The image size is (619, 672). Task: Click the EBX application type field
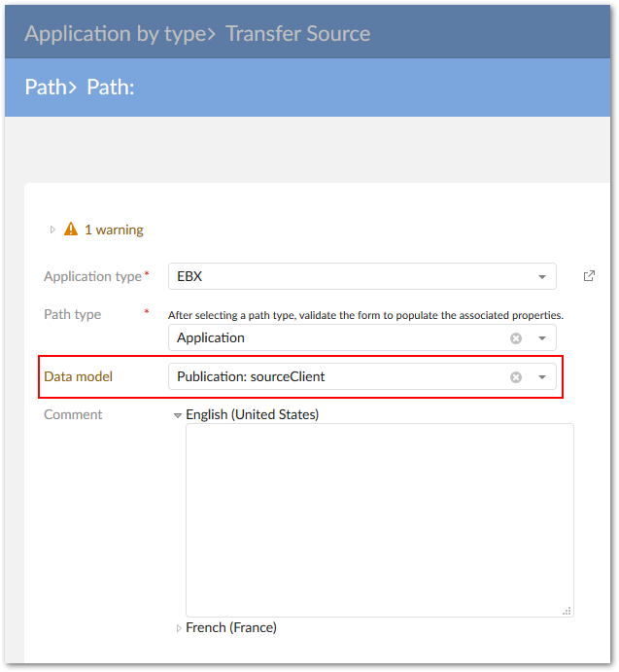pyautogui.click(x=350, y=276)
